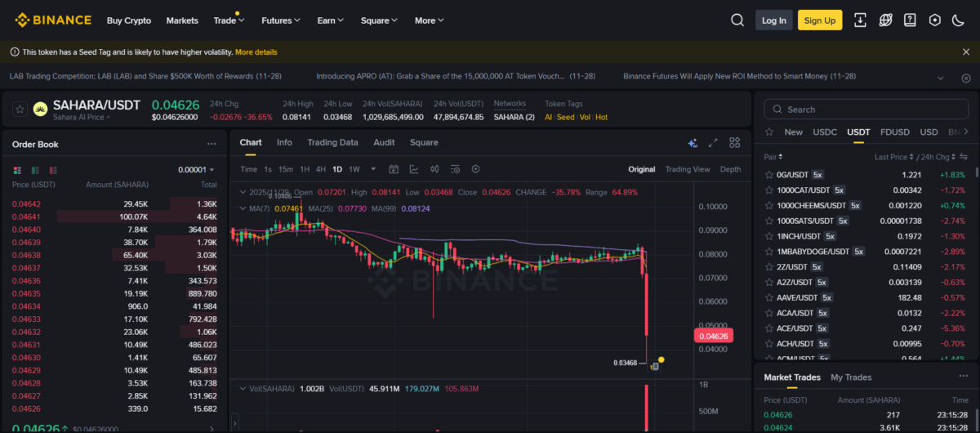980x433 pixels.
Task: Open the more time intervals dropdown arrow
Action: pyautogui.click(x=373, y=169)
